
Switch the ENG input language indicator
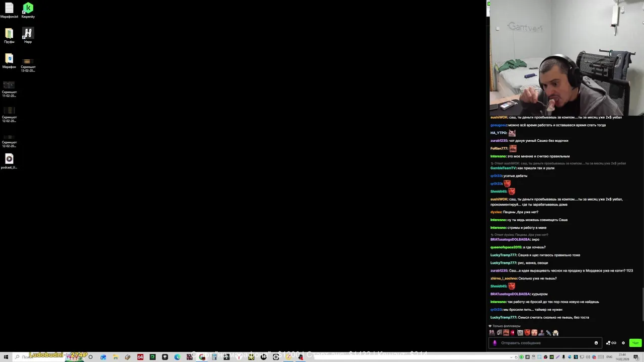609,357
